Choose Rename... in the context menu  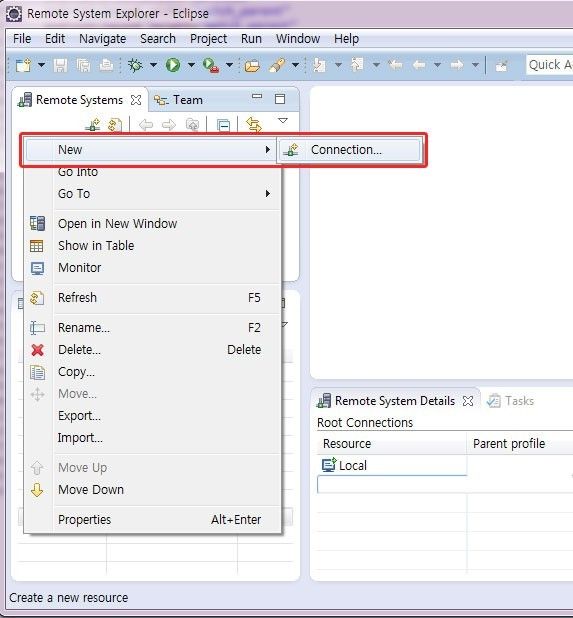pyautogui.click(x=153, y=328)
